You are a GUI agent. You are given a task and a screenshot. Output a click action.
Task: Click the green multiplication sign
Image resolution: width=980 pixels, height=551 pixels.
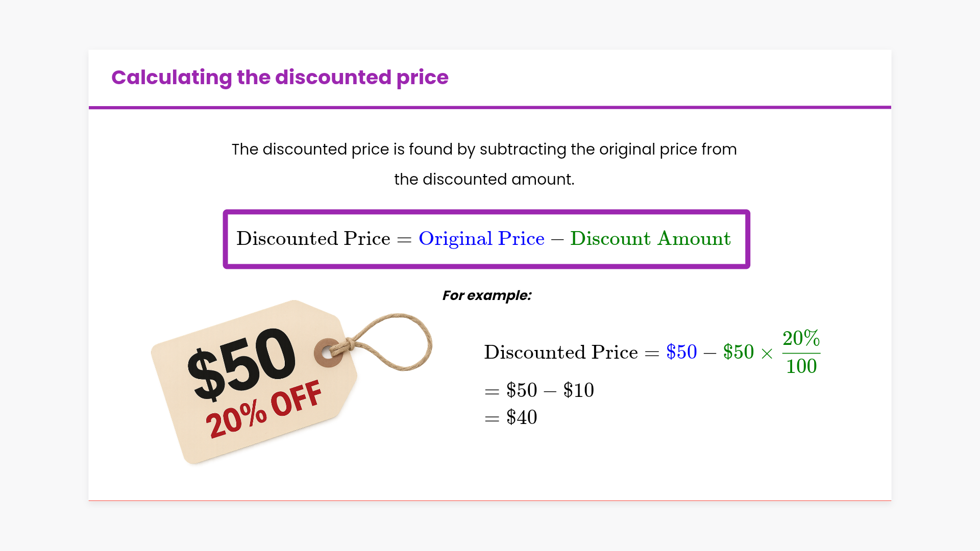pos(767,354)
